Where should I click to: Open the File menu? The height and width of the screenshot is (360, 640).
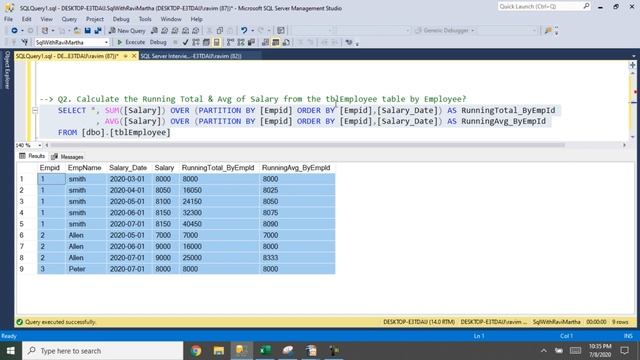click(x=8, y=19)
